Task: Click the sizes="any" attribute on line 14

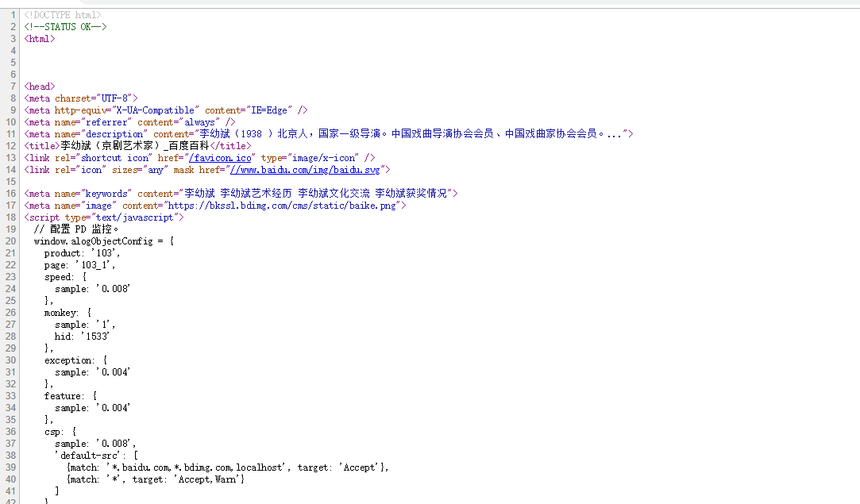Action: 140,170
